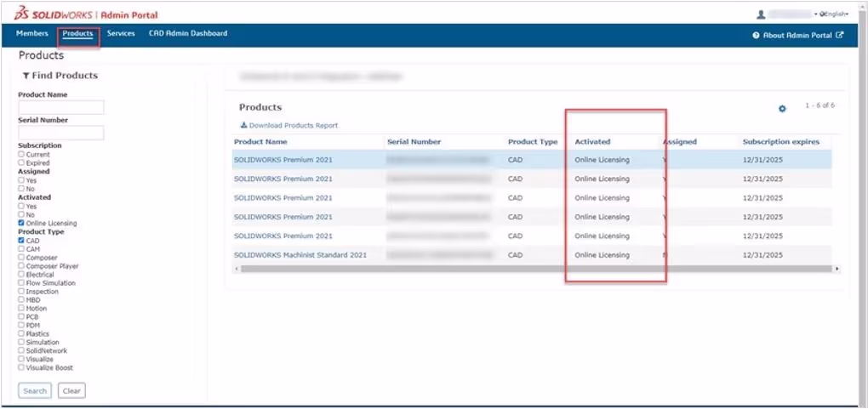Enable the PCB checkbox
Viewport: 868px width, 409px height.
tap(21, 317)
